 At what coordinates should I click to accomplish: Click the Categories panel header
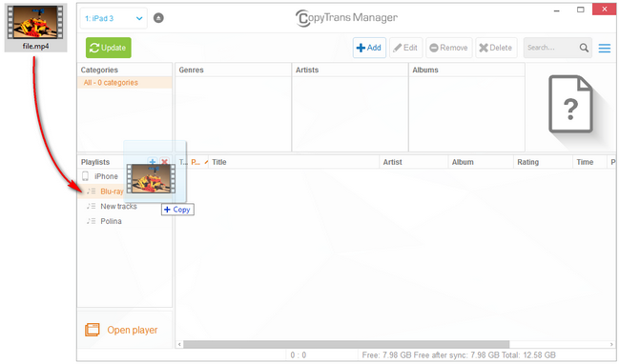pos(125,70)
